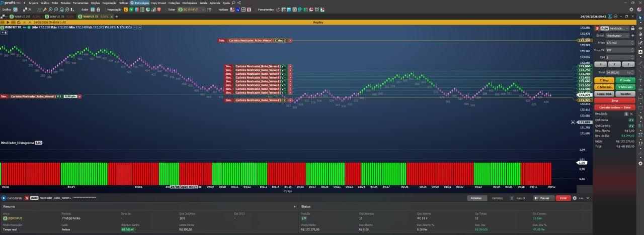Pause the running strategy
The height and width of the screenshot is (235, 644).
point(543,198)
